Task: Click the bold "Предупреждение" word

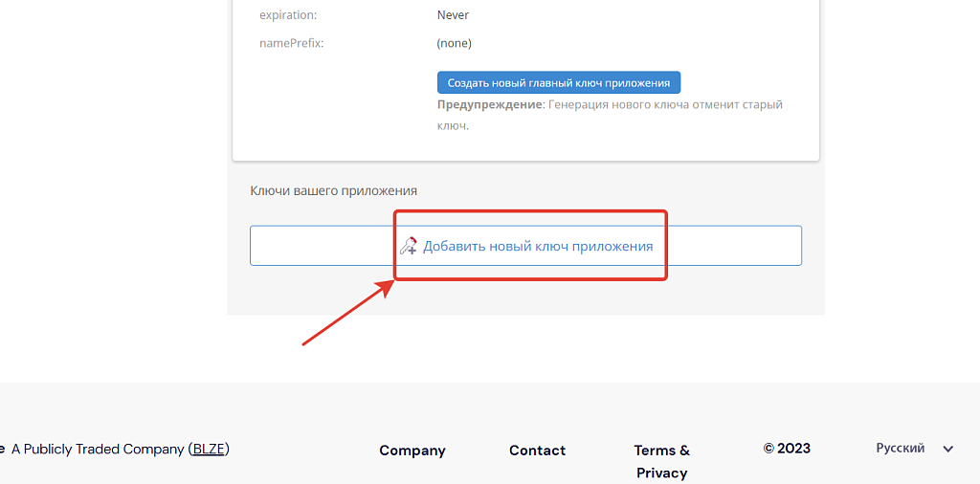Action: coord(489,104)
